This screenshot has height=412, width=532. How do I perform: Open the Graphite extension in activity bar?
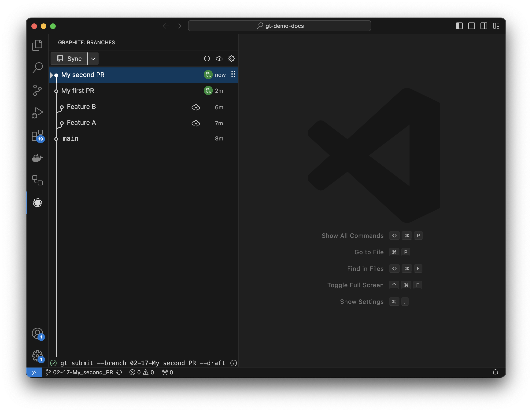[x=37, y=202]
